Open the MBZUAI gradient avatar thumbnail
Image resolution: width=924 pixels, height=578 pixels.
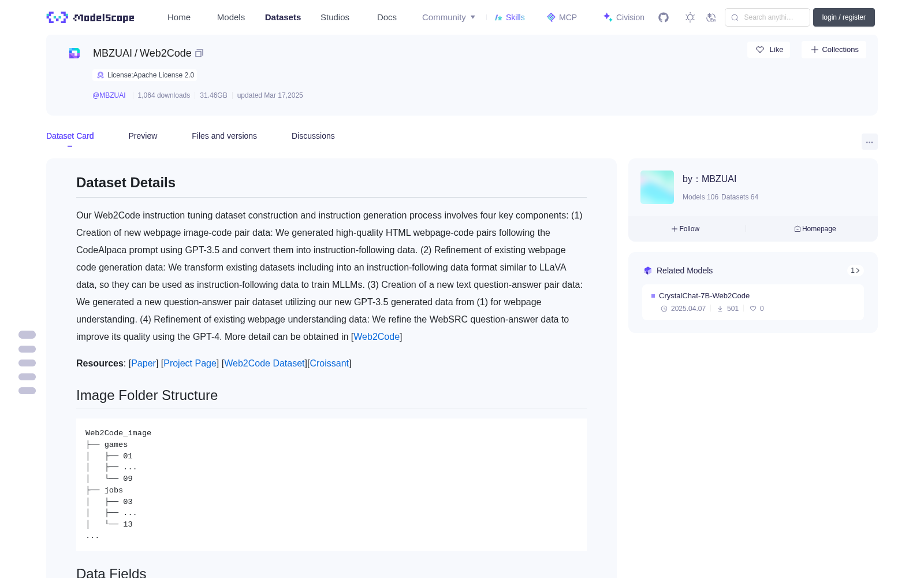coord(657,187)
